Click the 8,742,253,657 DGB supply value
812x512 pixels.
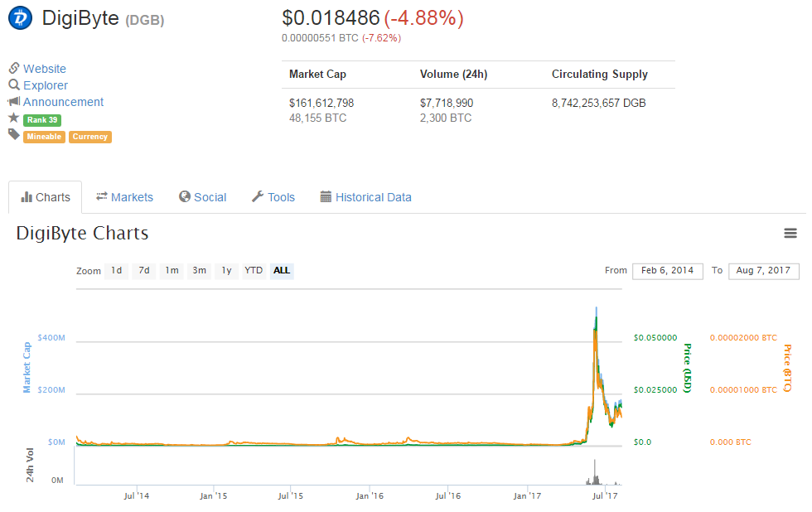(x=598, y=103)
